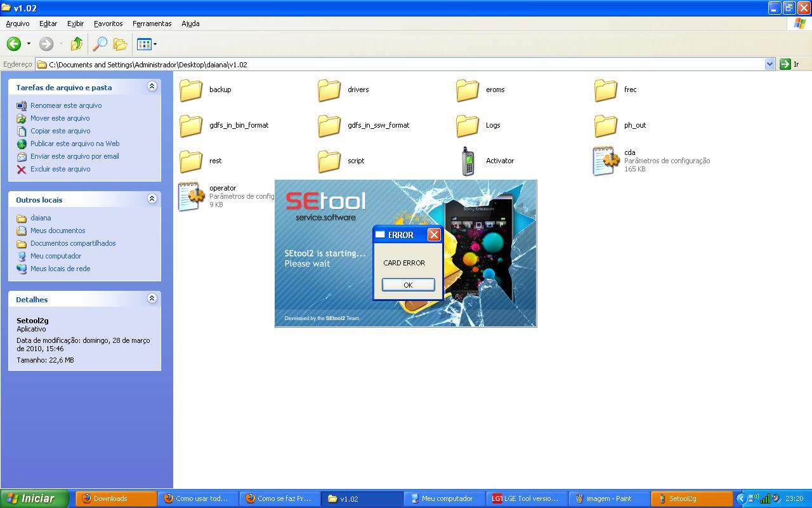Switch to Downloads taskbar button
Viewport: 812px width, 508px height.
[116, 498]
